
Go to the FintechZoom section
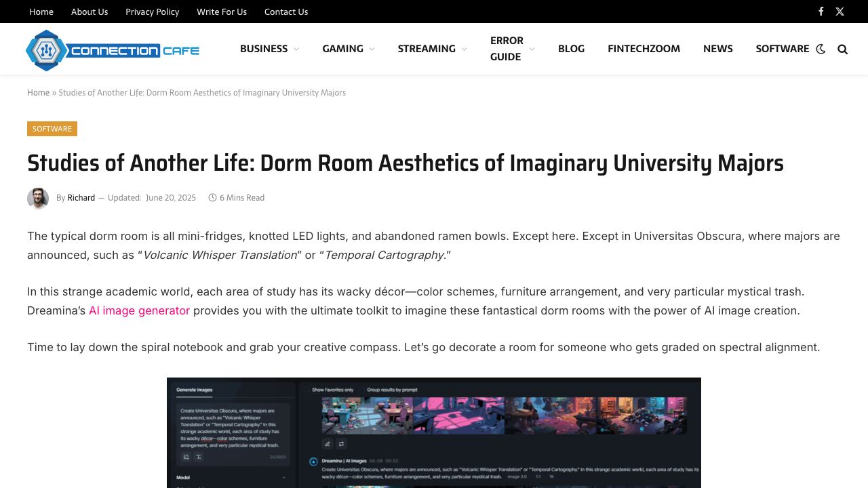644,49
